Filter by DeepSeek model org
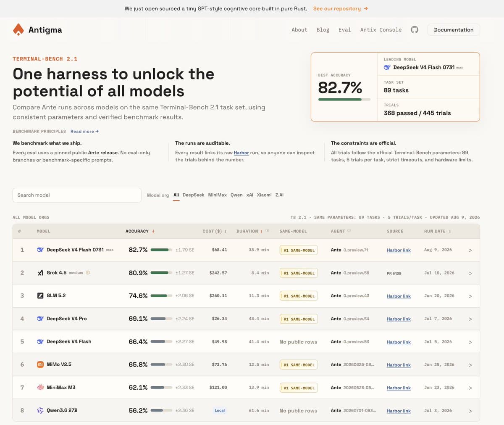The height and width of the screenshot is (425, 504). click(193, 195)
